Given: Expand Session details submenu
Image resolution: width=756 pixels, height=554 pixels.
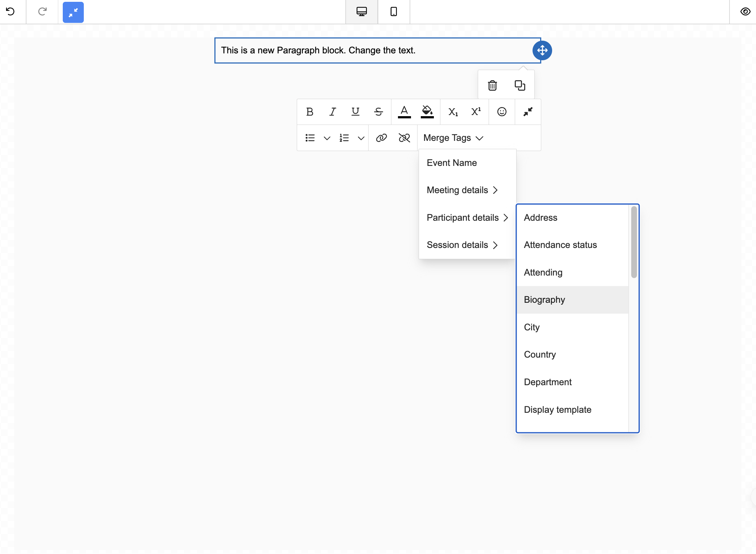Looking at the screenshot, I should point(467,245).
